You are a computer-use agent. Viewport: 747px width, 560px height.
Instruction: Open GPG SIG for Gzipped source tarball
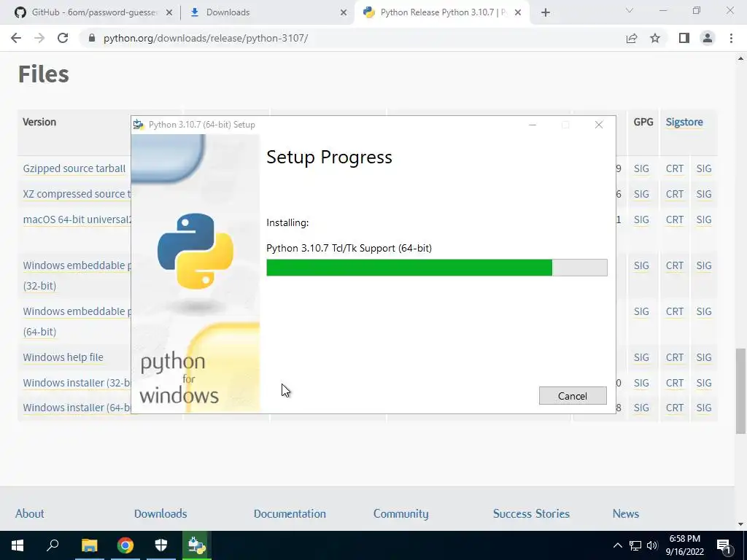coord(641,168)
